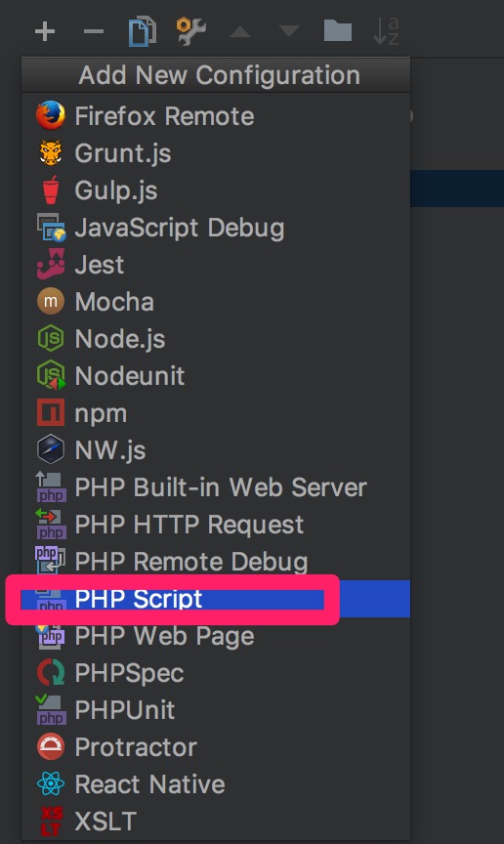Open the wrench edit defaults icon
Image resolution: width=504 pixels, height=844 pixels.
click(191, 31)
